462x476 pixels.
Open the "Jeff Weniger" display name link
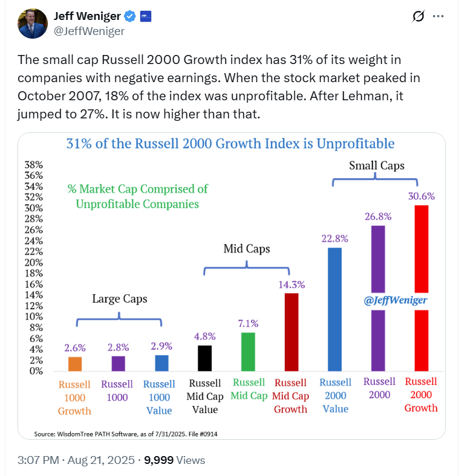click(x=88, y=16)
